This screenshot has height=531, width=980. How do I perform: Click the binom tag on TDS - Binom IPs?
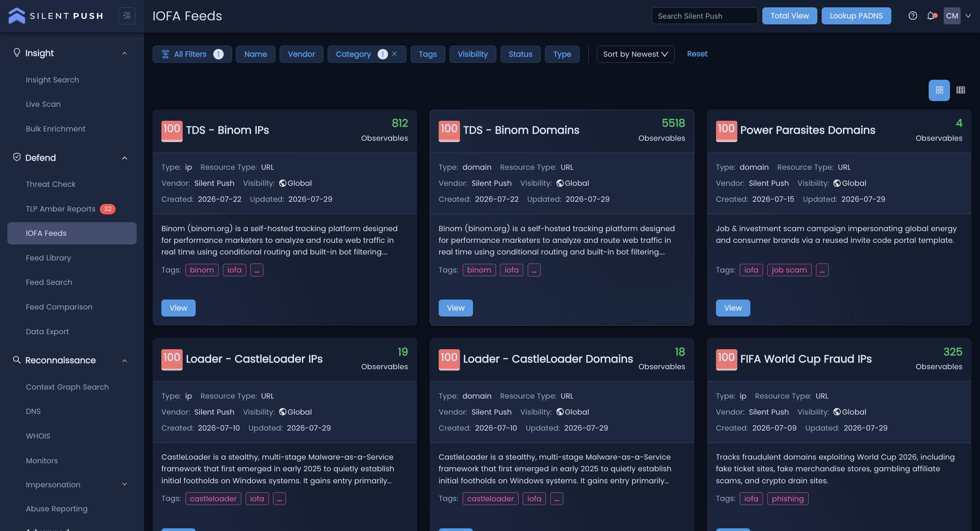coord(202,270)
